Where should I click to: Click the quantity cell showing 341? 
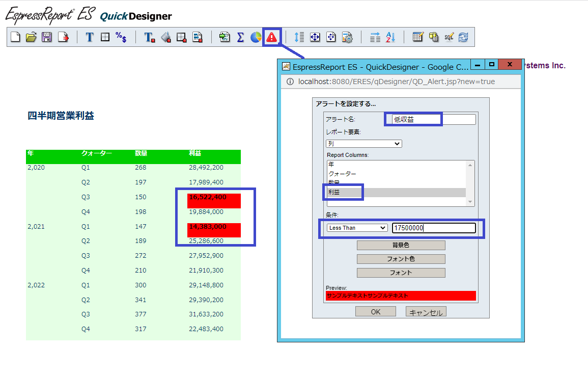(x=141, y=300)
